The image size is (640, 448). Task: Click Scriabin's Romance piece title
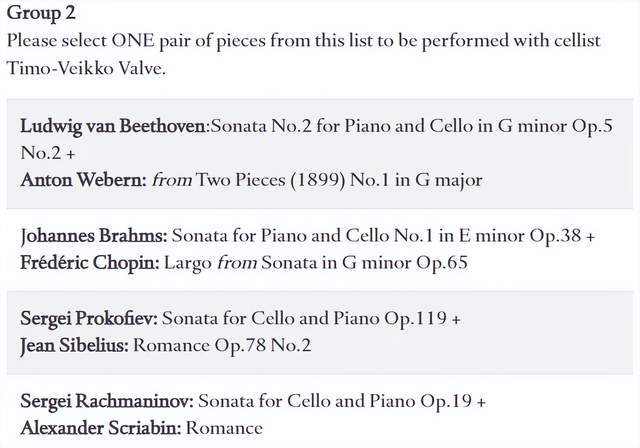[224, 428]
